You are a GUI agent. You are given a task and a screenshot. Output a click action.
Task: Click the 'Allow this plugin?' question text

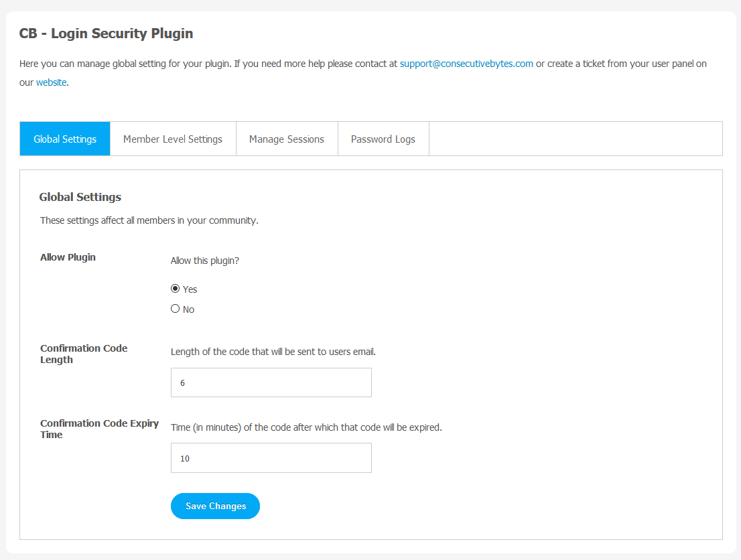pos(205,261)
